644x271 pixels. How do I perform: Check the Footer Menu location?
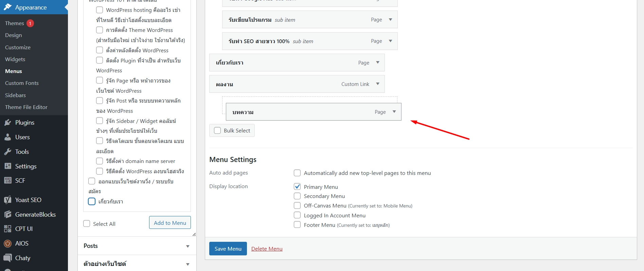click(297, 224)
